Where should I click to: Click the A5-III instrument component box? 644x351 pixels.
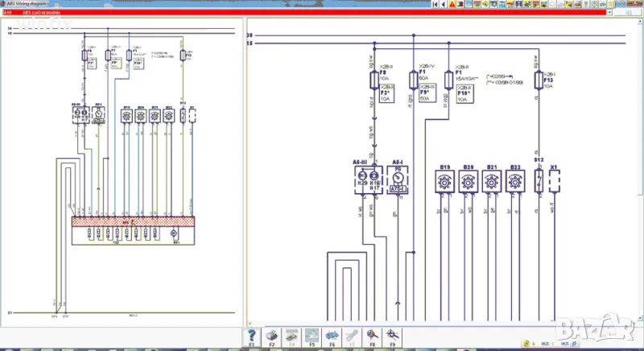tap(368, 181)
